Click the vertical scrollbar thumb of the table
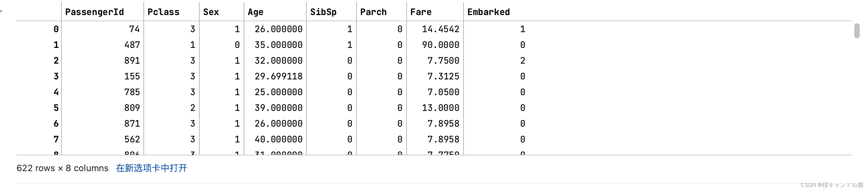The width and height of the screenshot is (868, 191). 857,31
